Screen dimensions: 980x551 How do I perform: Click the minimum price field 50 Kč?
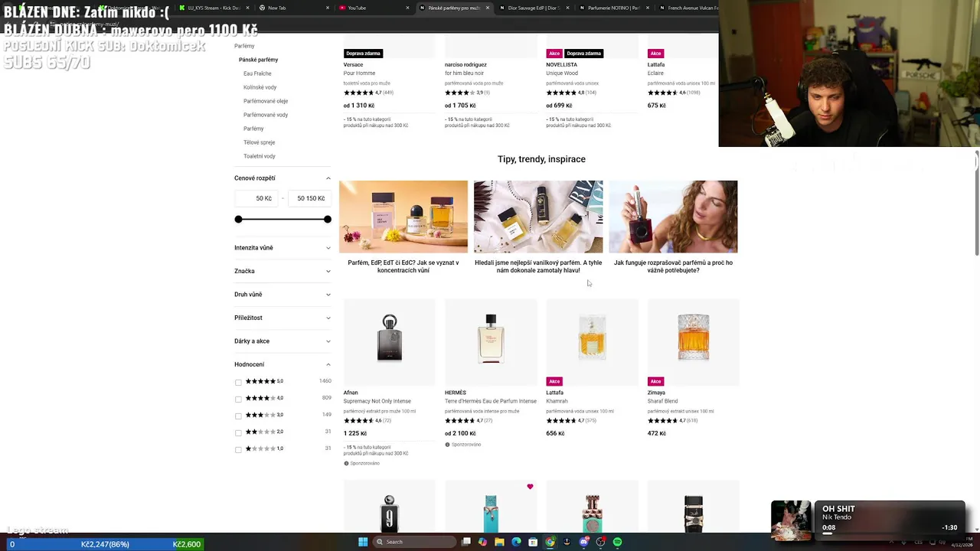coord(256,198)
